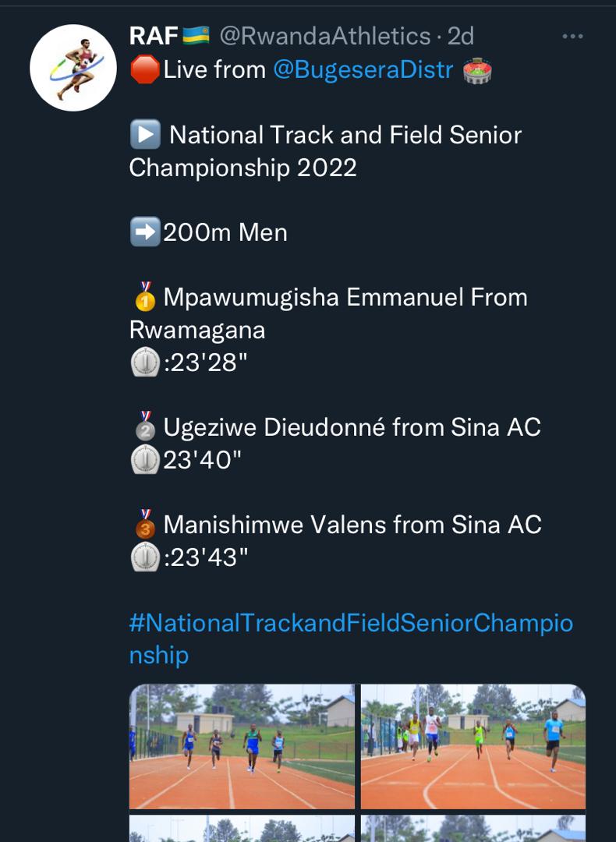Open the top-left race photo thumbnail
Screen dimensions: 616x842
[x=242, y=746]
